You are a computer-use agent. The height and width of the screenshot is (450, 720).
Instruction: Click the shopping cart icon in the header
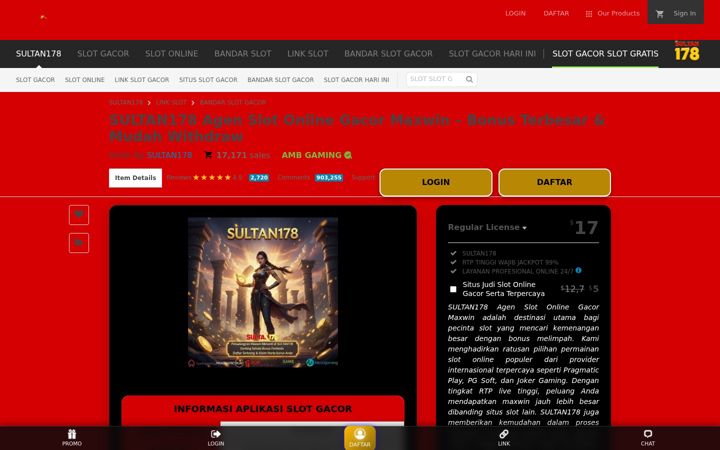660,14
